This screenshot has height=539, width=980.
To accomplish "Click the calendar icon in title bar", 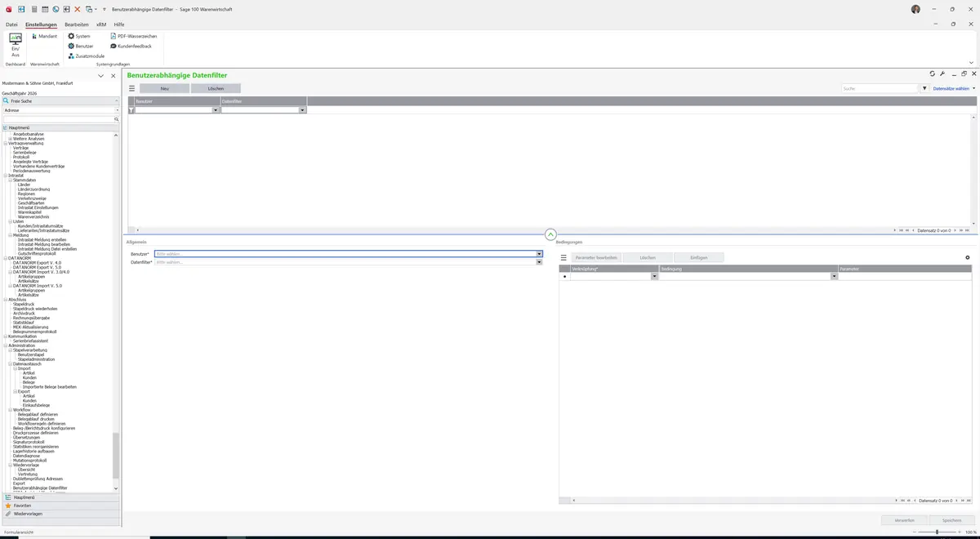I will [45, 8].
